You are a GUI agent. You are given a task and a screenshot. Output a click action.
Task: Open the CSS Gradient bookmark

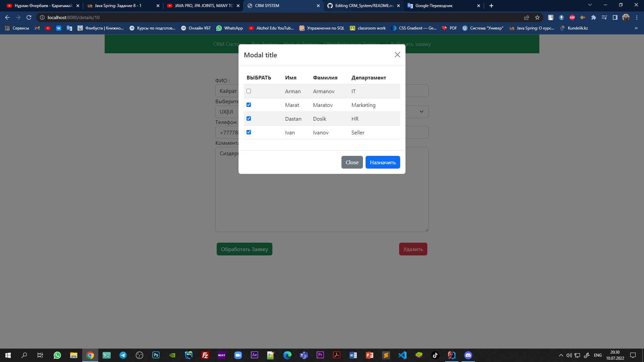414,28
